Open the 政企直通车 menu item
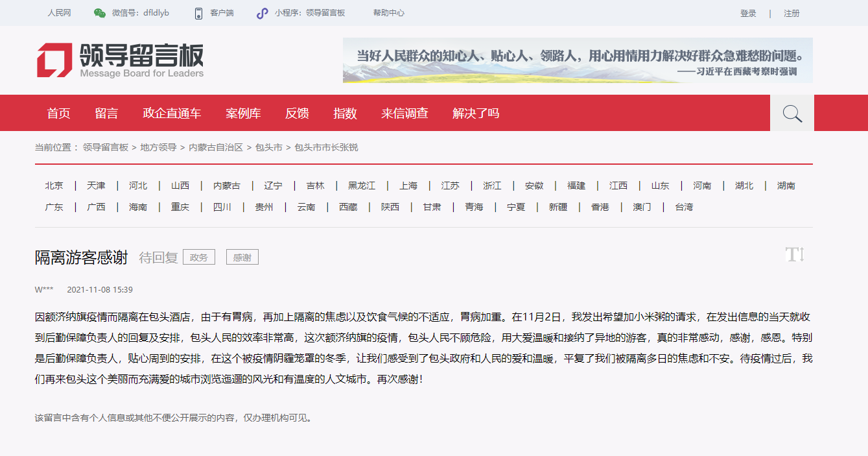Viewport: 868px width, 456px height. [172, 114]
